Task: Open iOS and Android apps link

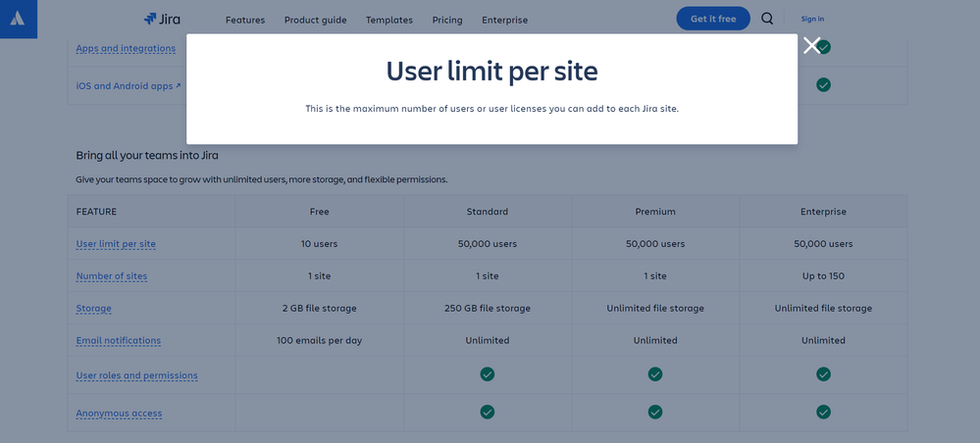Action: point(129,86)
